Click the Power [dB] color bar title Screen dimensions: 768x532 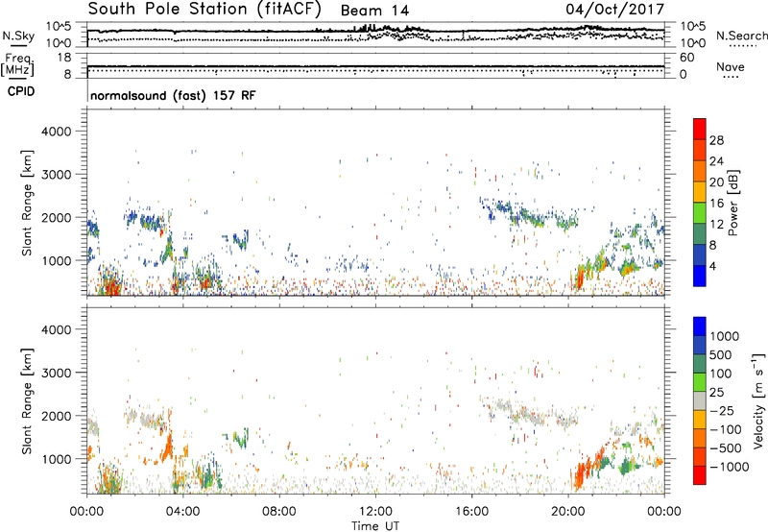(732, 203)
